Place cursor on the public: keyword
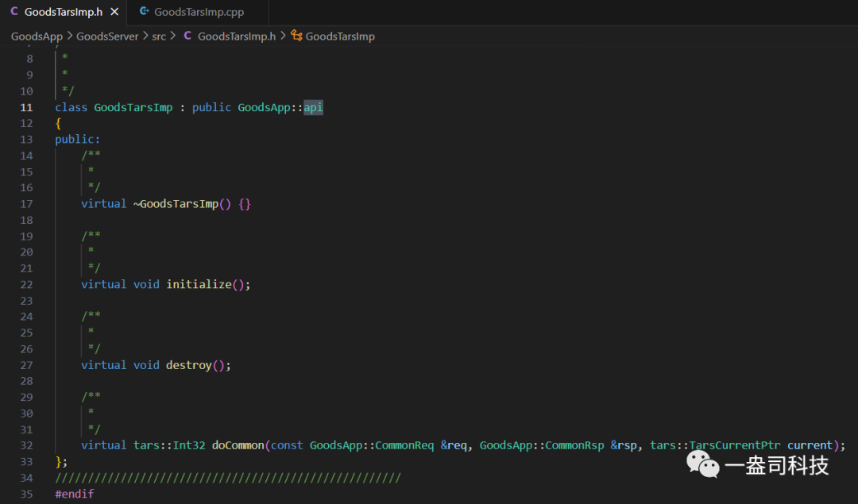Image resolution: width=858 pixels, height=504 pixels. click(x=77, y=140)
